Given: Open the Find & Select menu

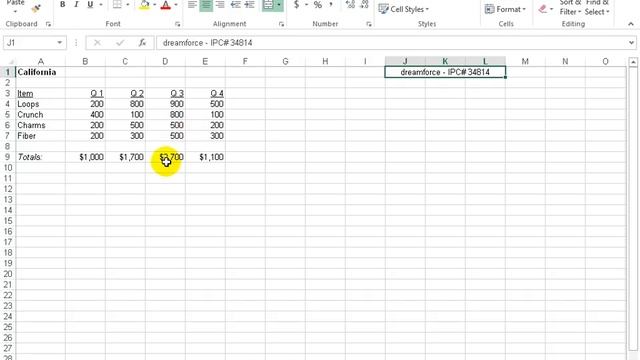Looking at the screenshot, I should pyautogui.click(x=597, y=7).
